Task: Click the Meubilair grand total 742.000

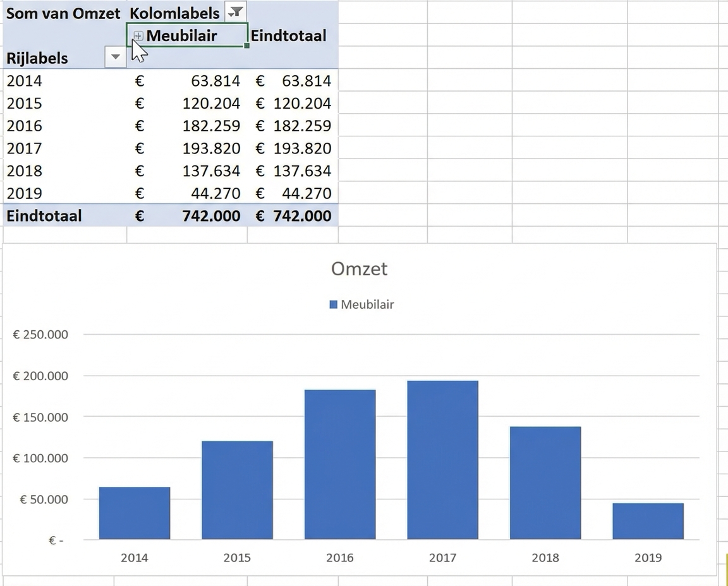Action: point(211,216)
